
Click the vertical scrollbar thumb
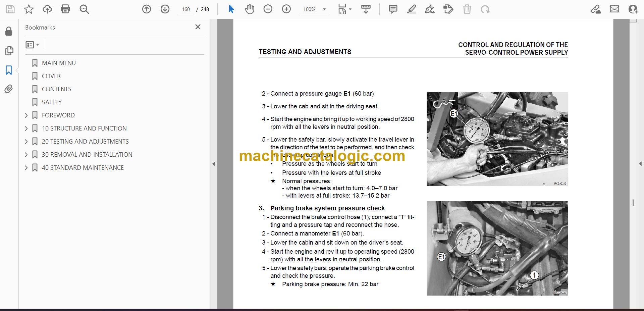pos(633,203)
